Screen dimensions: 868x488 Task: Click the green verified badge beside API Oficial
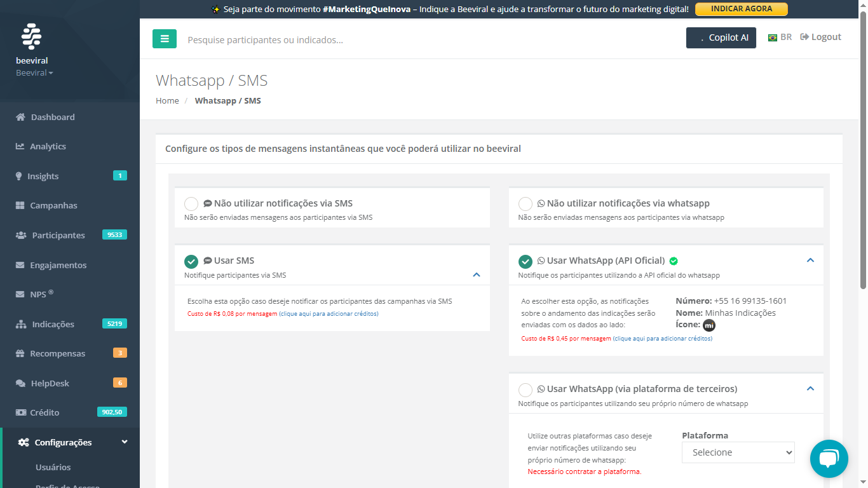pyautogui.click(x=674, y=261)
